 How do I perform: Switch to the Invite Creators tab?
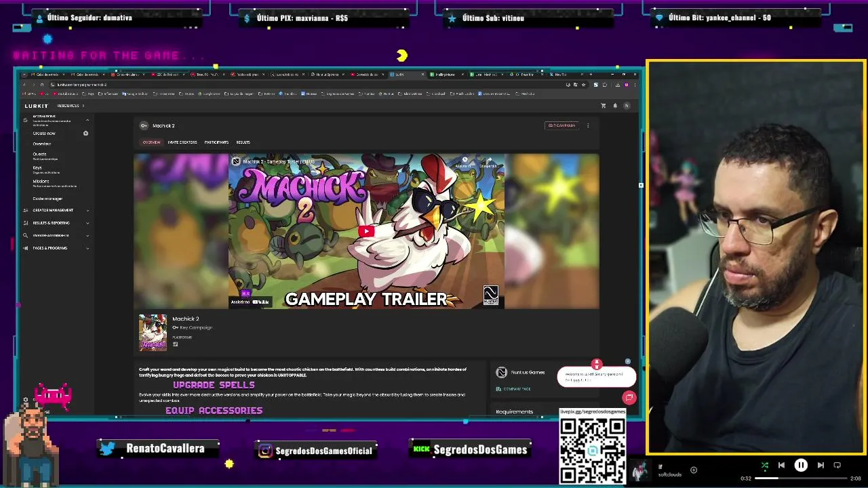[182, 142]
